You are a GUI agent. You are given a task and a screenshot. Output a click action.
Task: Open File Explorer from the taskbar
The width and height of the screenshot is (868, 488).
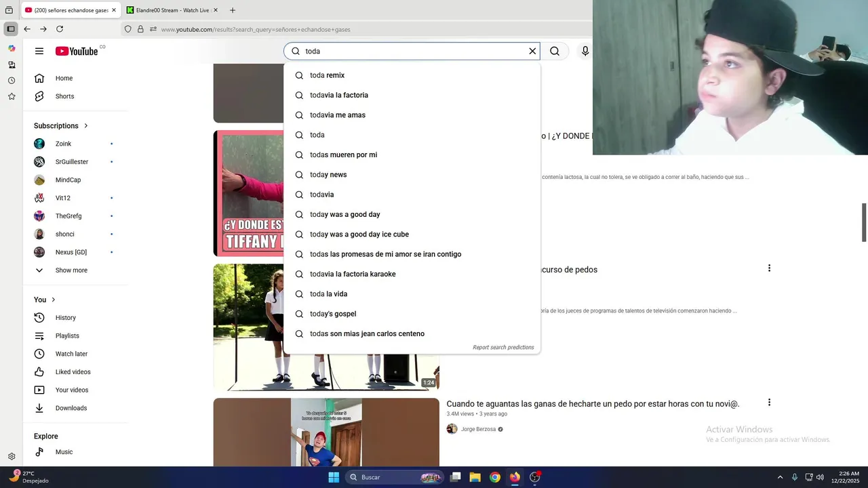pos(475,477)
